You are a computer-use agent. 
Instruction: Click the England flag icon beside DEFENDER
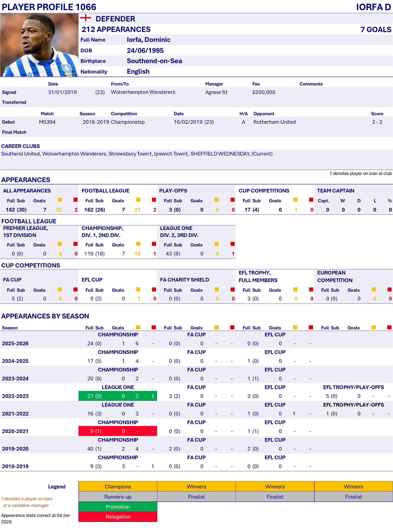[x=85, y=18]
